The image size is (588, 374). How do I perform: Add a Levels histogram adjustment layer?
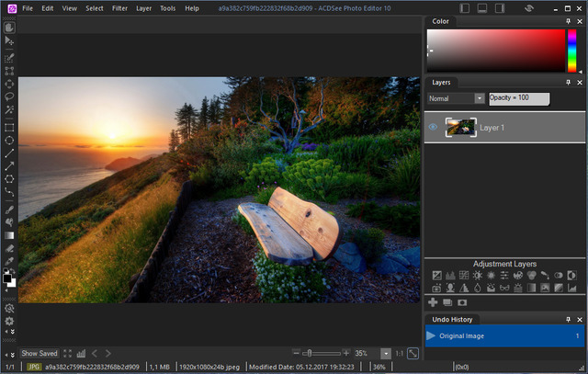(x=450, y=276)
